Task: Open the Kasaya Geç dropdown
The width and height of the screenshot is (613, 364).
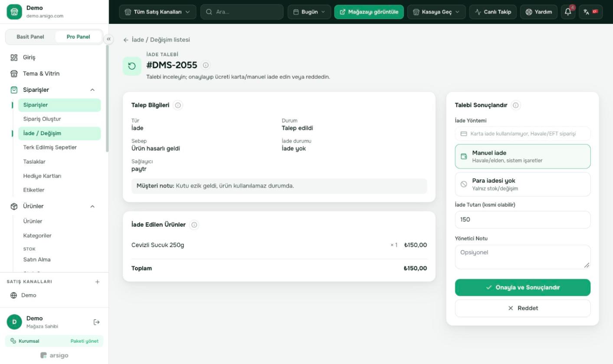Action: pyautogui.click(x=436, y=12)
